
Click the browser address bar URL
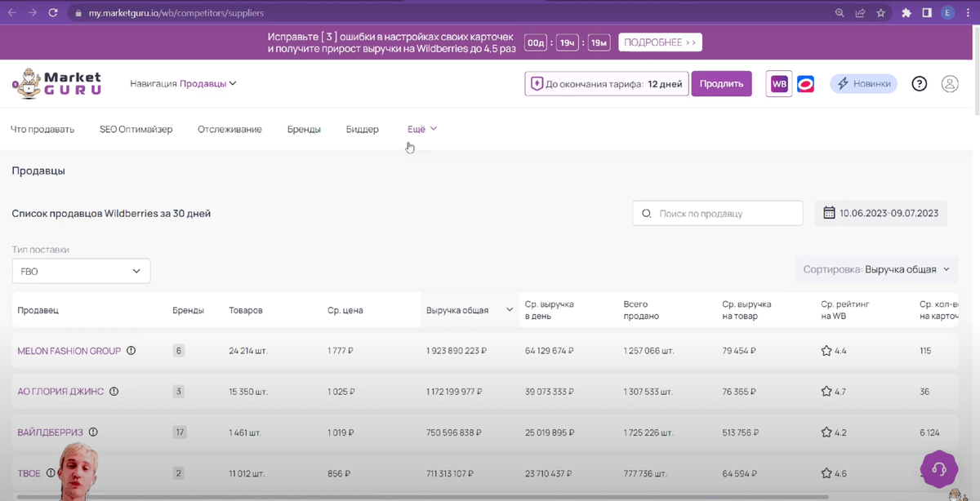coord(176,13)
